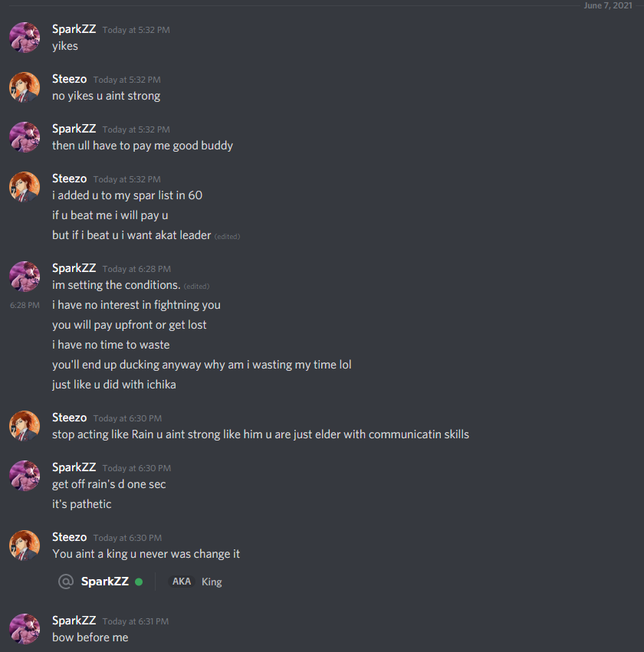
Task: Click the "Today at 6:31 PM" timestamp
Action: pos(136,621)
